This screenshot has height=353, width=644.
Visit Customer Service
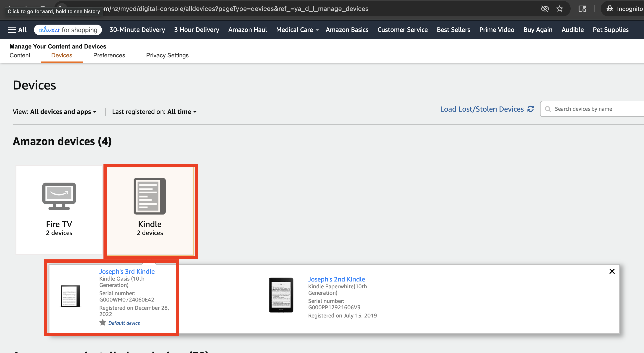click(x=402, y=30)
